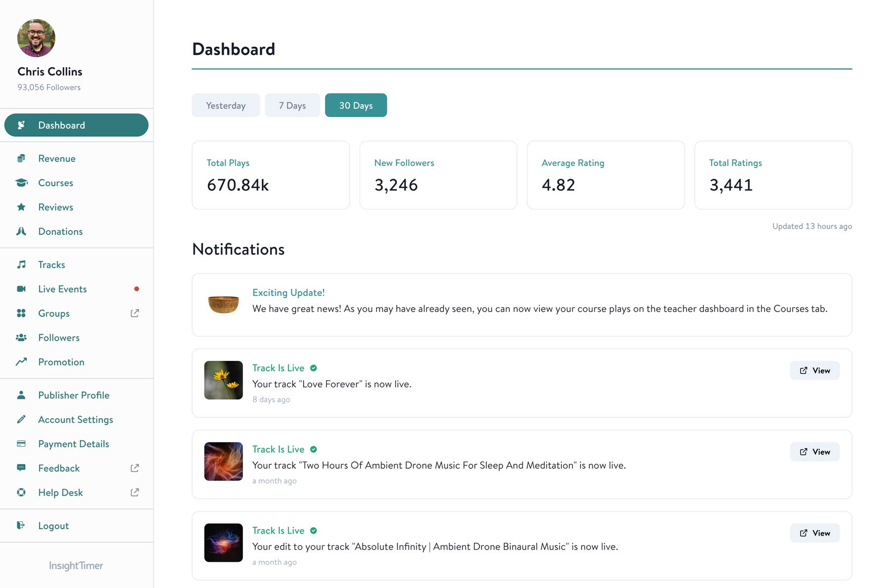Viewport: 889px width, 588px height.
Task: View the "Love Forever" track notification
Action: [x=814, y=370]
